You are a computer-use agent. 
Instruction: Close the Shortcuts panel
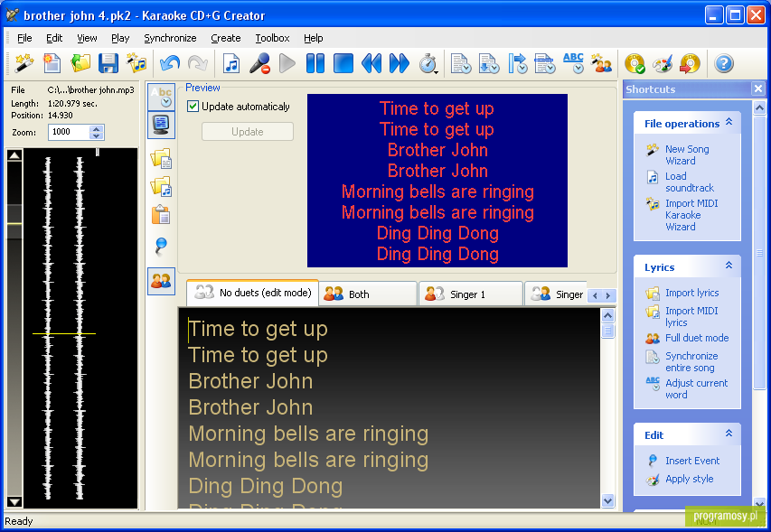click(x=758, y=89)
